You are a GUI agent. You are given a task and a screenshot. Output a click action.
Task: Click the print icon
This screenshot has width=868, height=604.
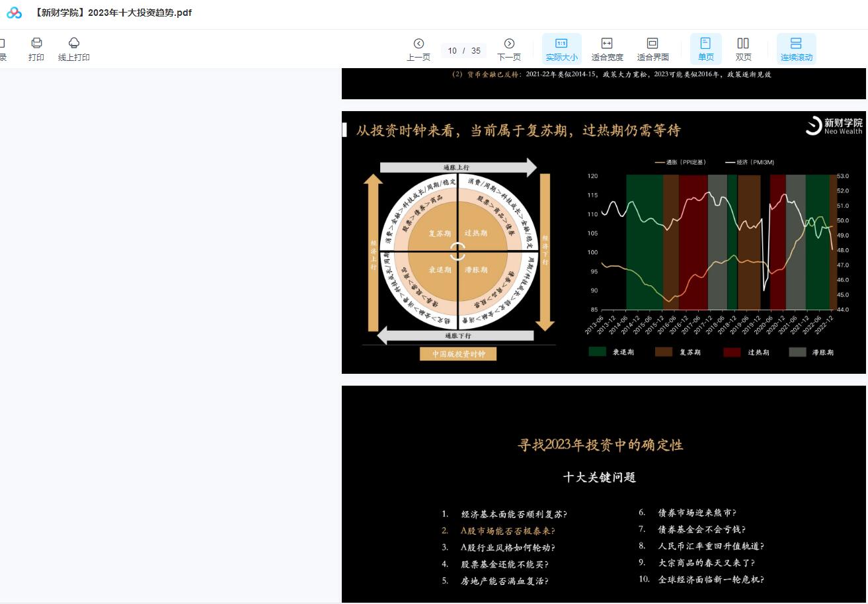(36, 44)
